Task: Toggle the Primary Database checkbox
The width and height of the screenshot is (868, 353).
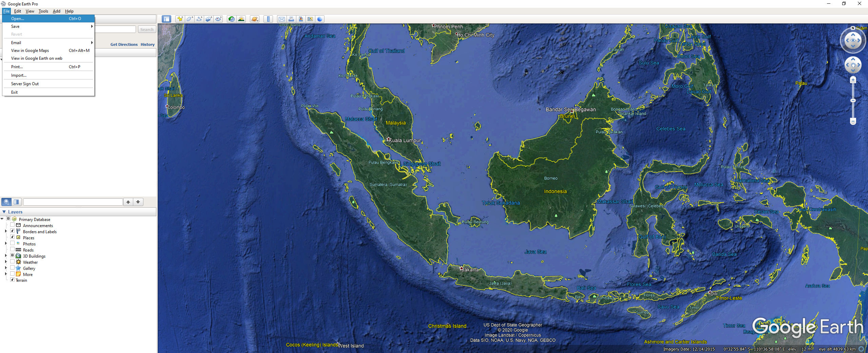Action: pos(8,219)
